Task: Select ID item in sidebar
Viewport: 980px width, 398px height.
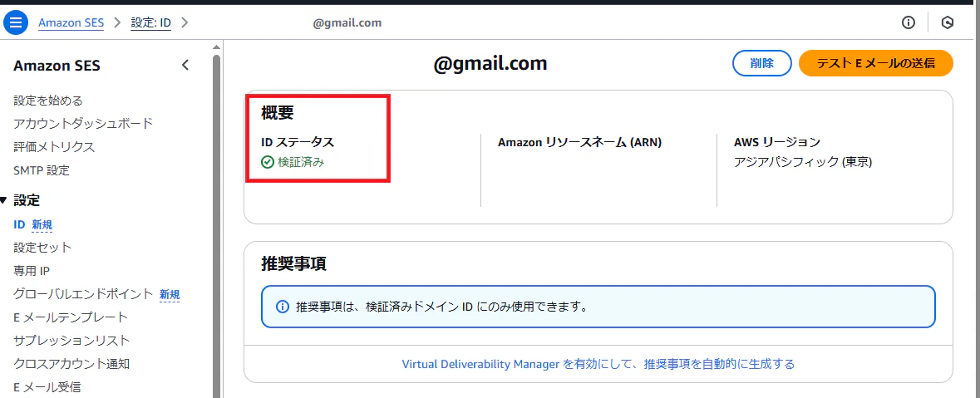Action: point(19,224)
